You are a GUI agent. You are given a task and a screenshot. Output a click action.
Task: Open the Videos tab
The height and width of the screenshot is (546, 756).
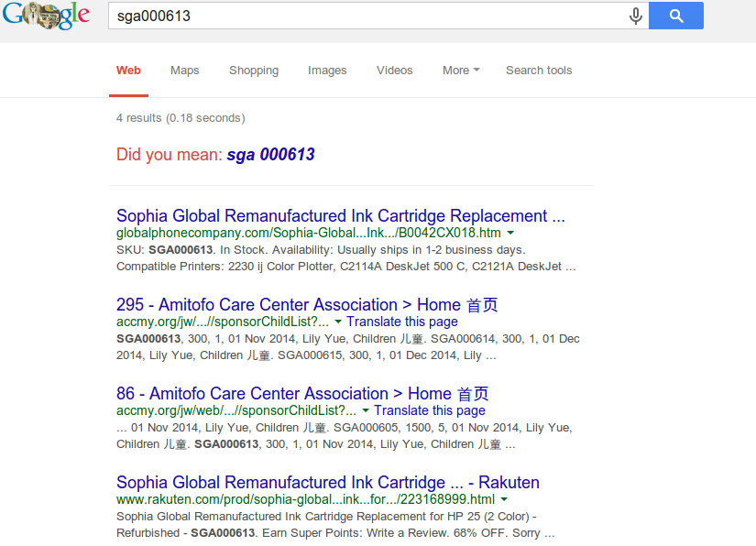pos(394,71)
